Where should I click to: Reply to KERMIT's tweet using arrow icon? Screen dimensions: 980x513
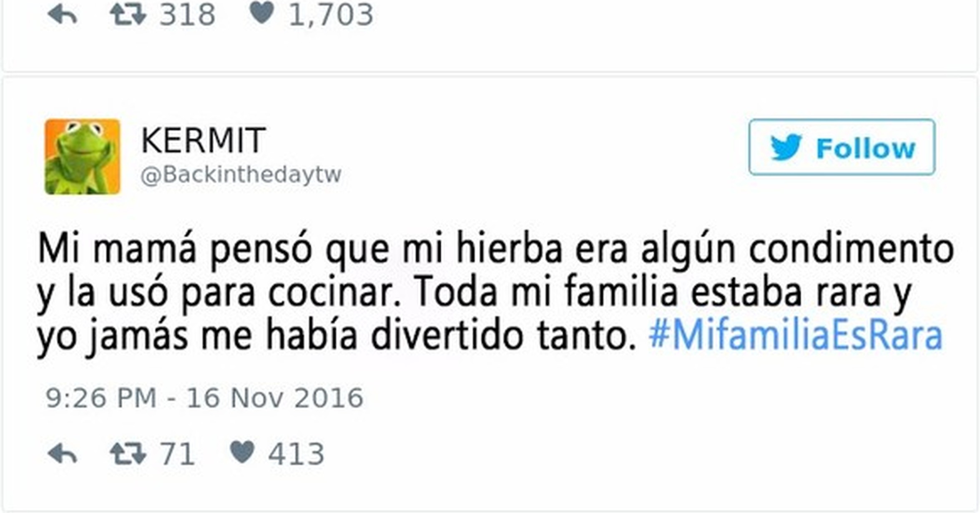63,453
